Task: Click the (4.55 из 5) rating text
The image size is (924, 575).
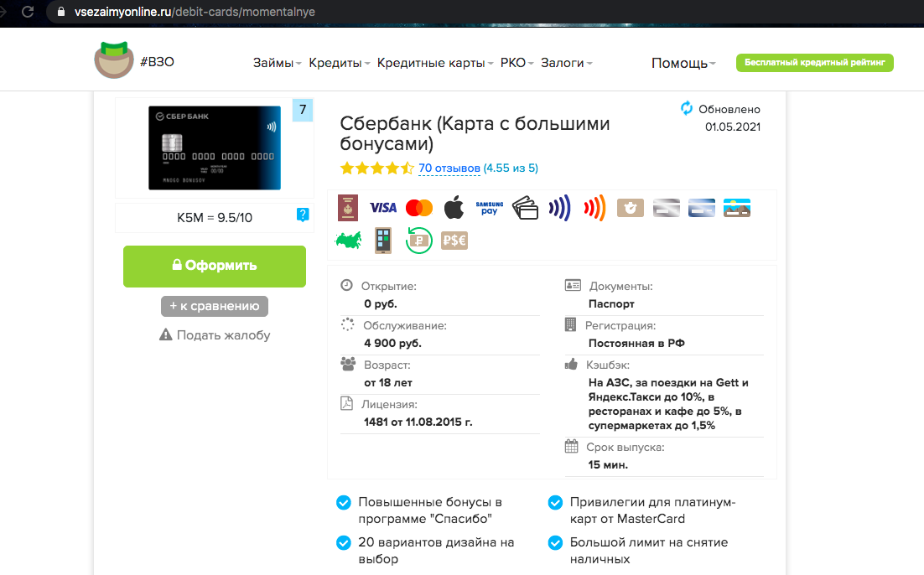Action: (511, 168)
